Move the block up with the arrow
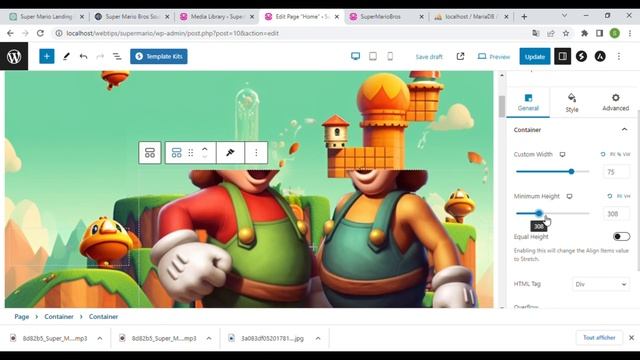Viewport: 640px width, 360px height. pyautogui.click(x=205, y=149)
